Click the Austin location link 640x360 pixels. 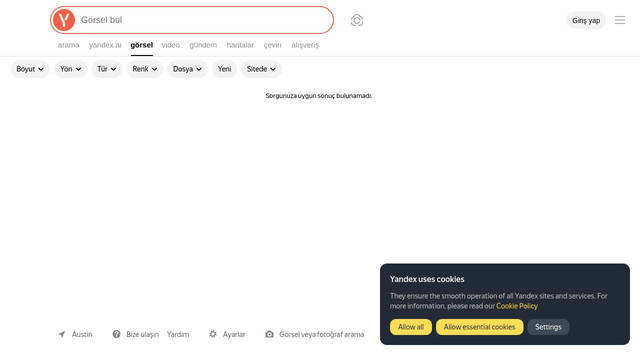click(82, 334)
